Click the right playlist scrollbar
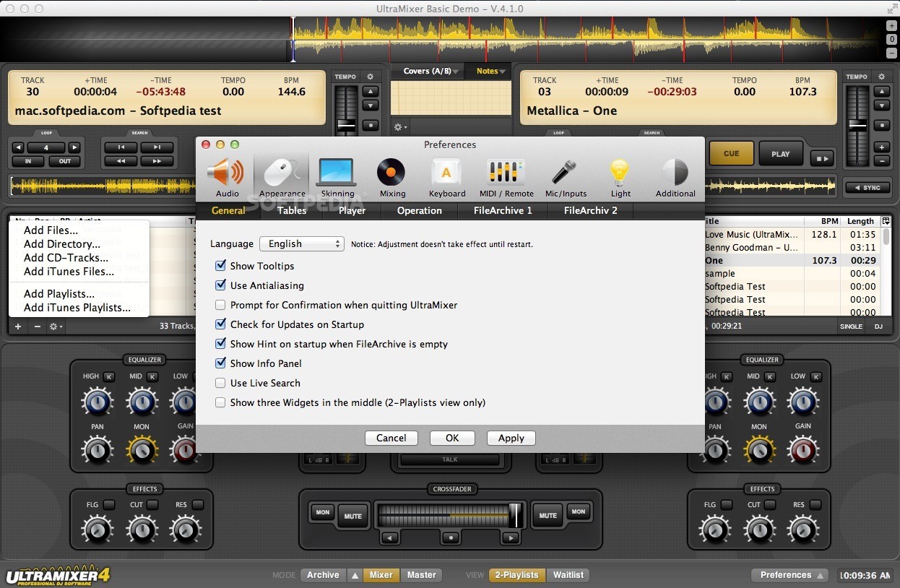The image size is (900, 588). pos(886,238)
